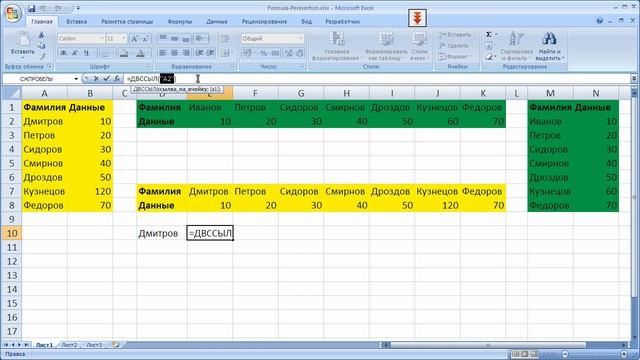
Task: Click into the formula bar text
Action: coord(377,78)
